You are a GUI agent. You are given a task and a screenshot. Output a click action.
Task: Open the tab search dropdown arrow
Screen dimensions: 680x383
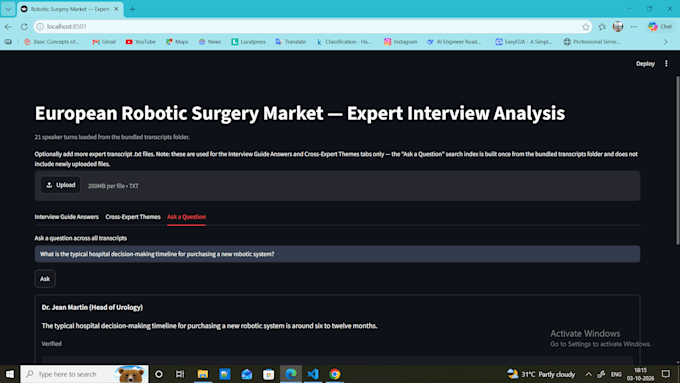[8, 9]
